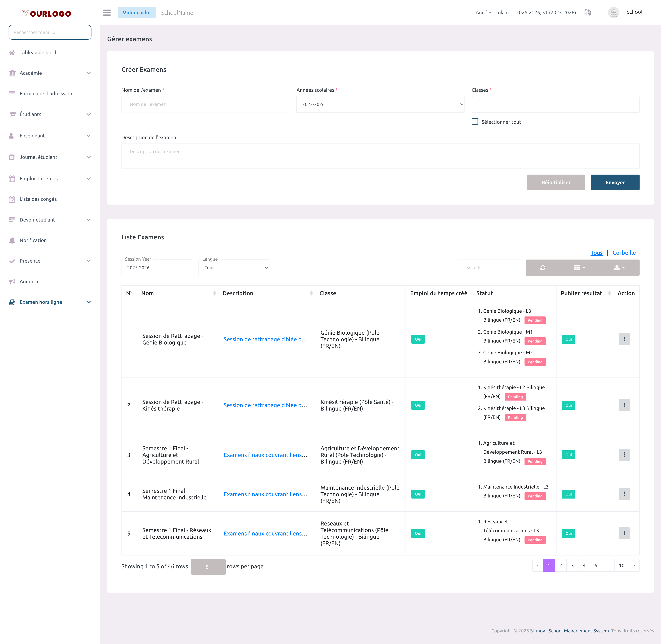Screen dimensions: 661x644
Task: Open the language translation icon in the header
Action: (x=588, y=12)
